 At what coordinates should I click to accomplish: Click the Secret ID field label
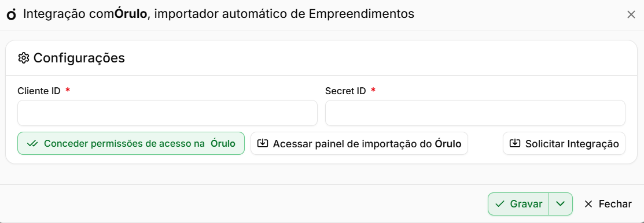coord(345,91)
